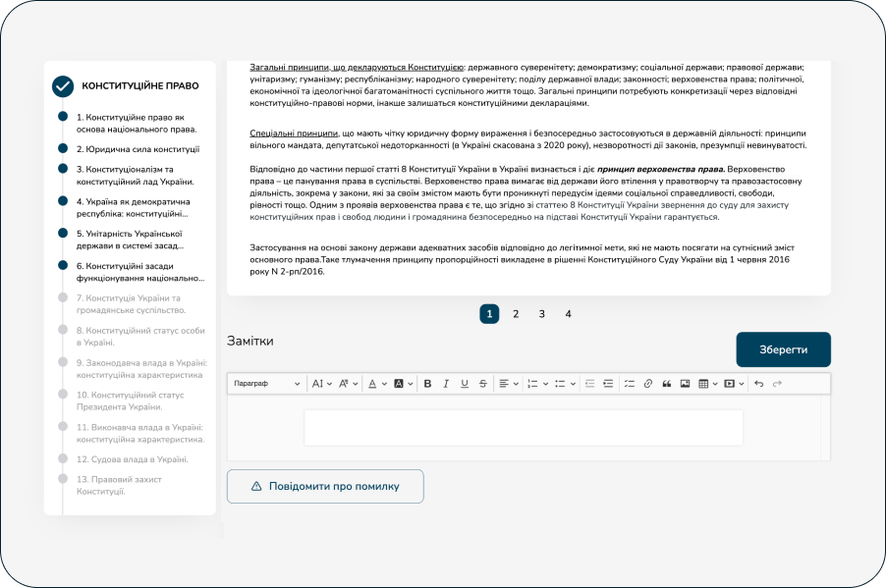Viewport: 886px width, 588px height.
Task: Open the Параграф heading dropdown
Action: (266, 384)
